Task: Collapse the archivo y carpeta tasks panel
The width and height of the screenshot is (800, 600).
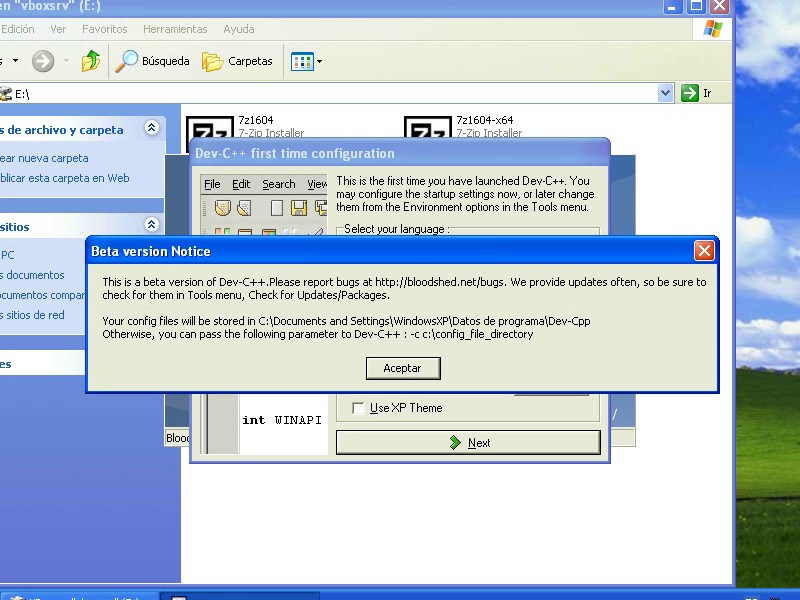Action: point(152,128)
